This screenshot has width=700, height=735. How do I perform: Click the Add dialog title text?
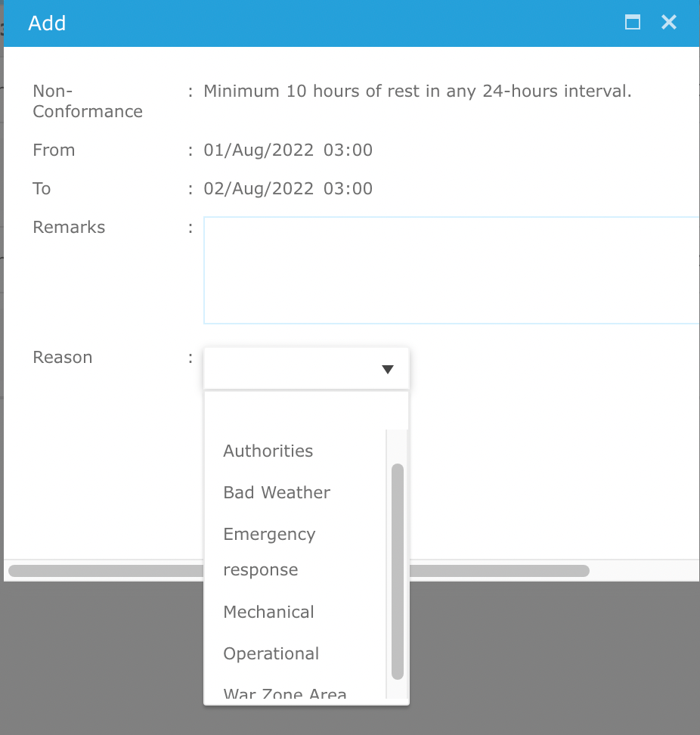[x=47, y=23]
